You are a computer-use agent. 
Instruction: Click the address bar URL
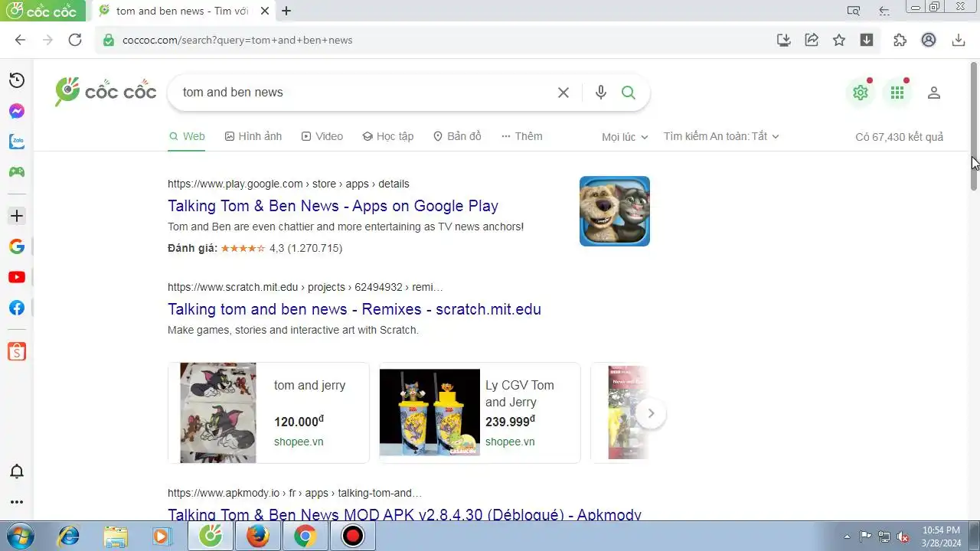[237, 40]
